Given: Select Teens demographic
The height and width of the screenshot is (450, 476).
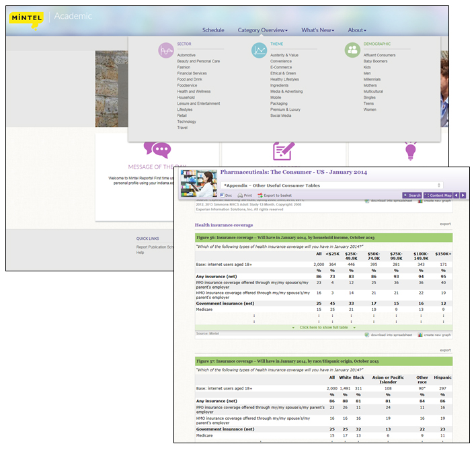Looking at the screenshot, I should (x=368, y=103).
